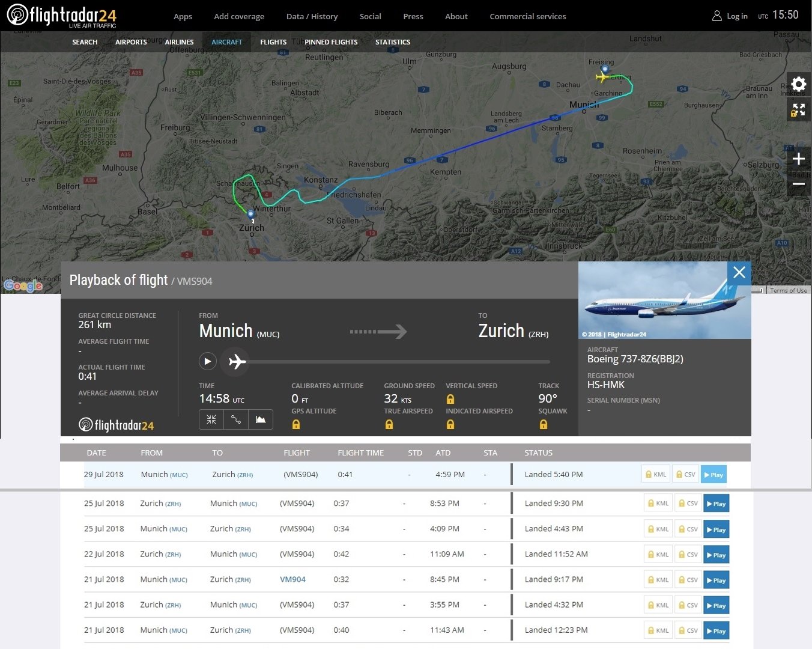This screenshot has width=812, height=649.
Task: Click Munich (MUC) in the 29 Jul row
Action: 165,474
